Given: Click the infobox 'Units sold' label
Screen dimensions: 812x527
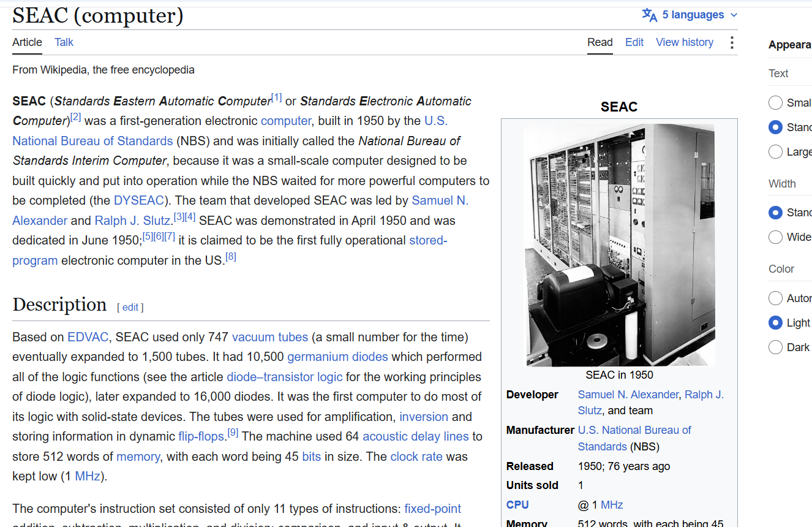Looking at the screenshot, I should [532, 485].
